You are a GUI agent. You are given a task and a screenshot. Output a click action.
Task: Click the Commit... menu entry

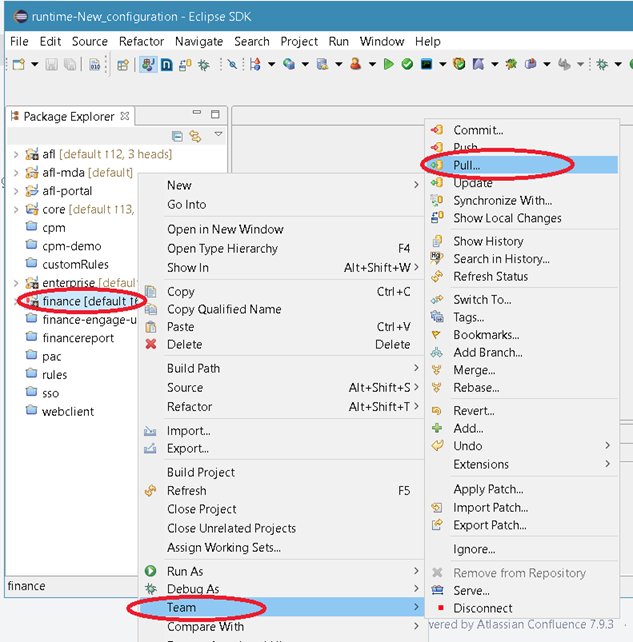point(478,130)
